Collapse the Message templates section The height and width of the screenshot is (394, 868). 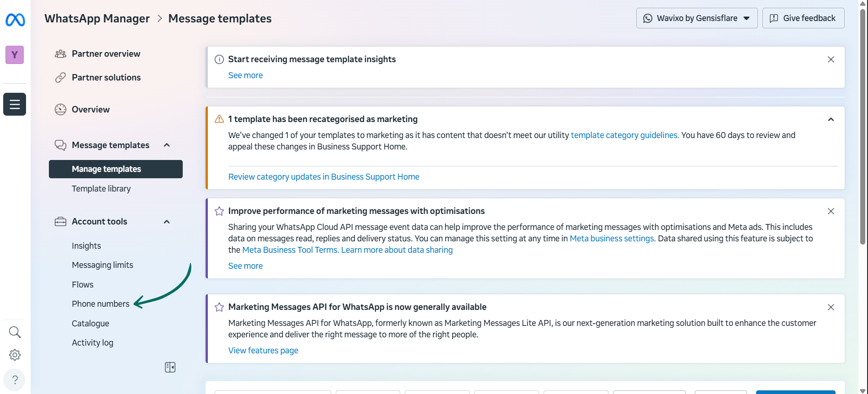(167, 145)
